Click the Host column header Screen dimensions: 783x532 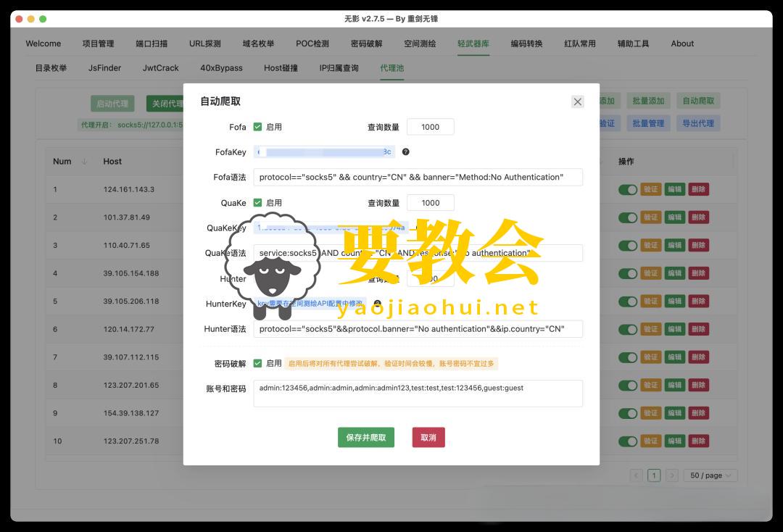coord(112,161)
